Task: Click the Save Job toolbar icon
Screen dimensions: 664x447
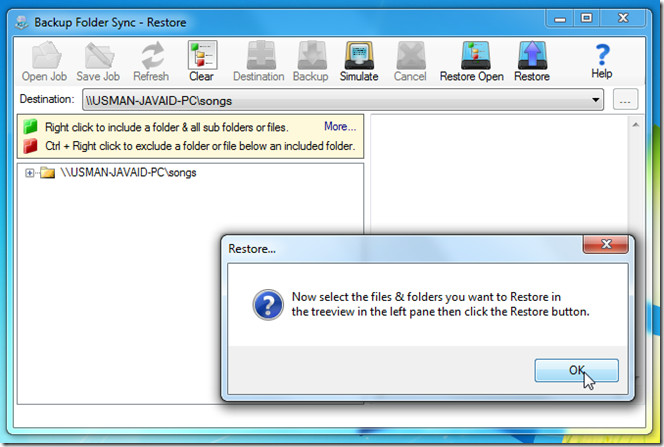Action: pos(99,55)
